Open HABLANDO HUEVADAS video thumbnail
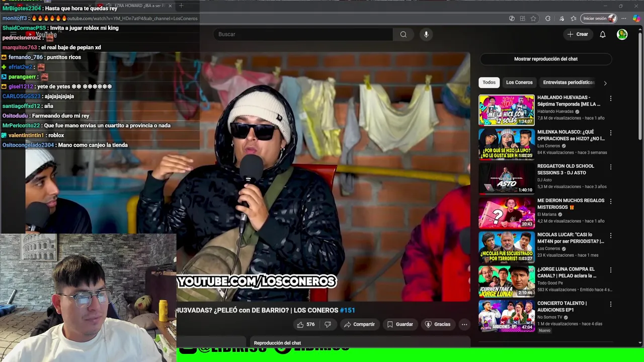This screenshot has height=362, width=644. (507, 110)
